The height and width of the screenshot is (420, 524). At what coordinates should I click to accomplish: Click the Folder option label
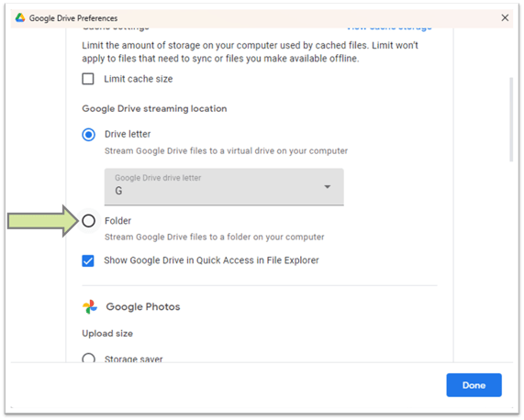[x=117, y=221]
